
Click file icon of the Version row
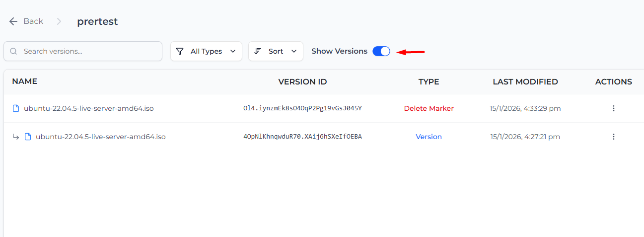click(x=28, y=137)
